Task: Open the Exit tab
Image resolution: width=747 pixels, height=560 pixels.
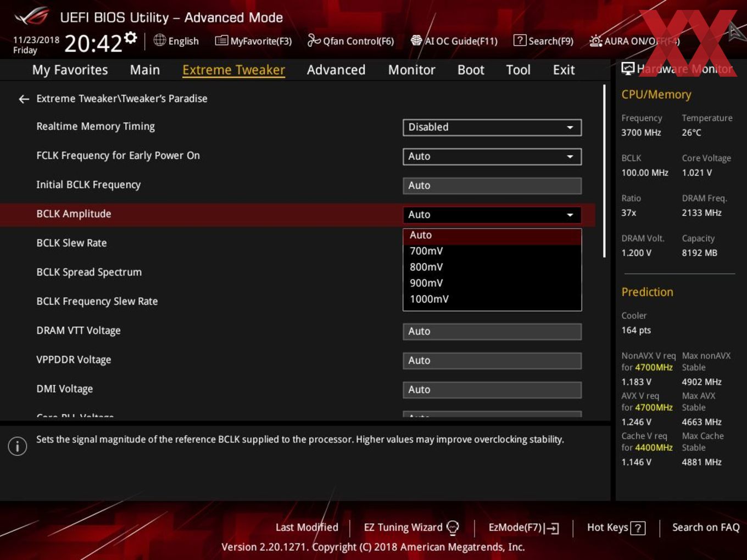Action: [x=564, y=70]
